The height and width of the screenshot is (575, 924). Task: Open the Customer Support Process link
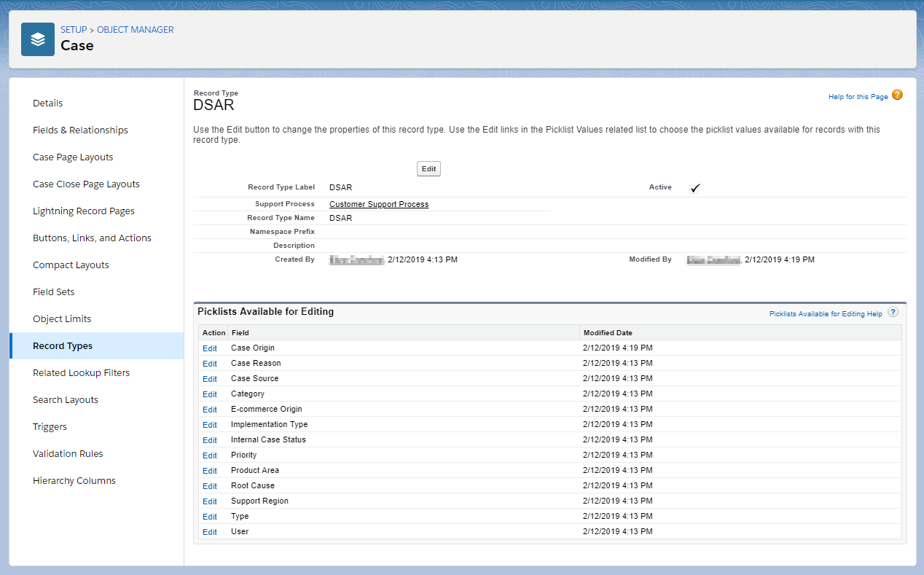click(x=378, y=204)
